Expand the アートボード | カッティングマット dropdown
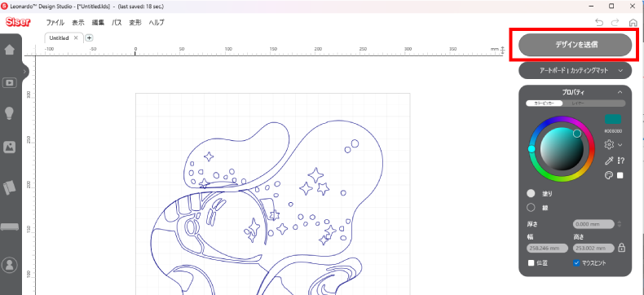The width and height of the screenshot is (644, 295). click(575, 71)
